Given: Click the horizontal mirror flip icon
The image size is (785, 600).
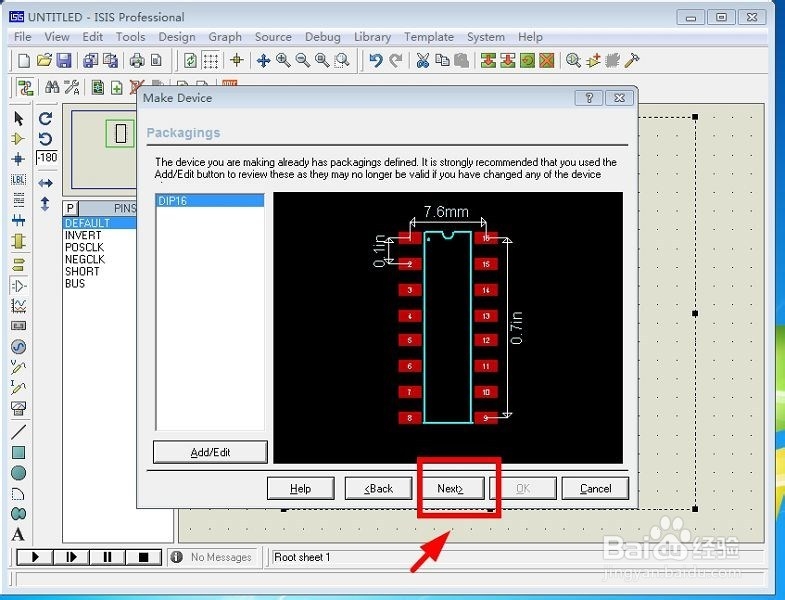Looking at the screenshot, I should click(46, 183).
